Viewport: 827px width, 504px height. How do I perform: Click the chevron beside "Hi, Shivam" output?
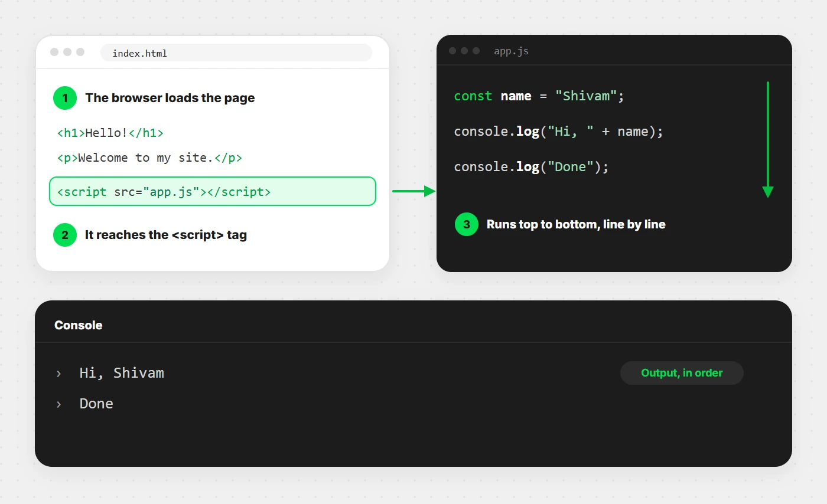58,374
